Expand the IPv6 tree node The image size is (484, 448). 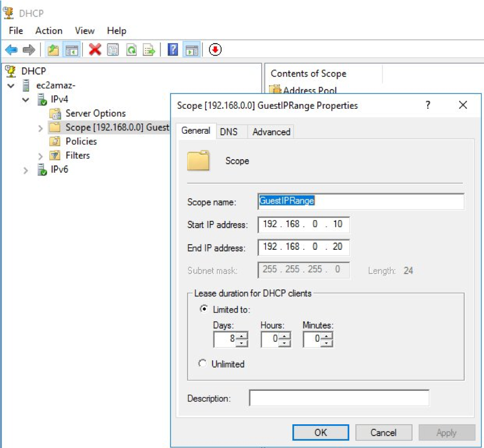26,170
